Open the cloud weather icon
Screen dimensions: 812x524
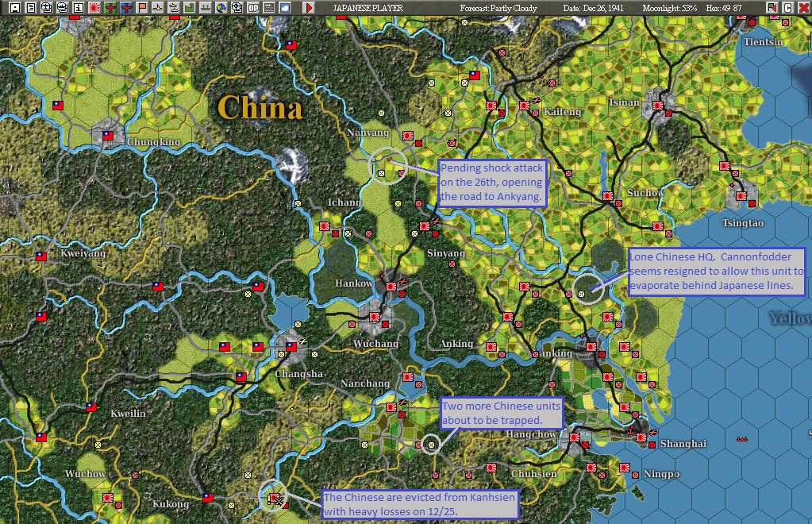[x=285, y=8]
